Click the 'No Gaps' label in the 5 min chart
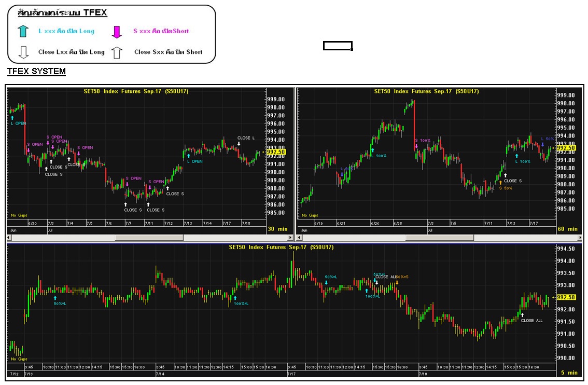 tap(19, 359)
